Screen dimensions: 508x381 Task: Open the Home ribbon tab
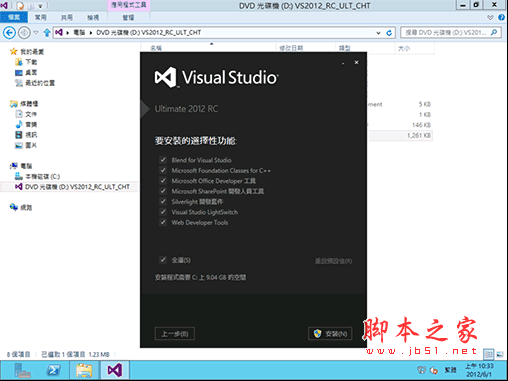[41, 17]
